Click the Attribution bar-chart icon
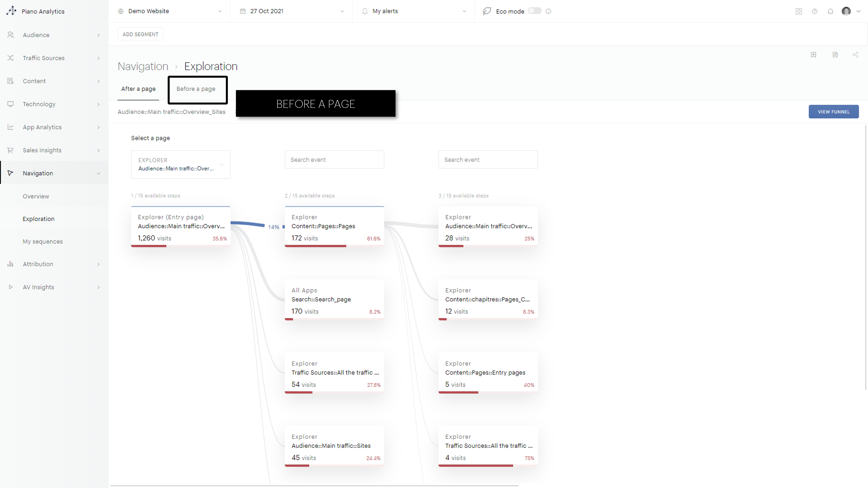This screenshot has width=868, height=488. click(x=10, y=264)
